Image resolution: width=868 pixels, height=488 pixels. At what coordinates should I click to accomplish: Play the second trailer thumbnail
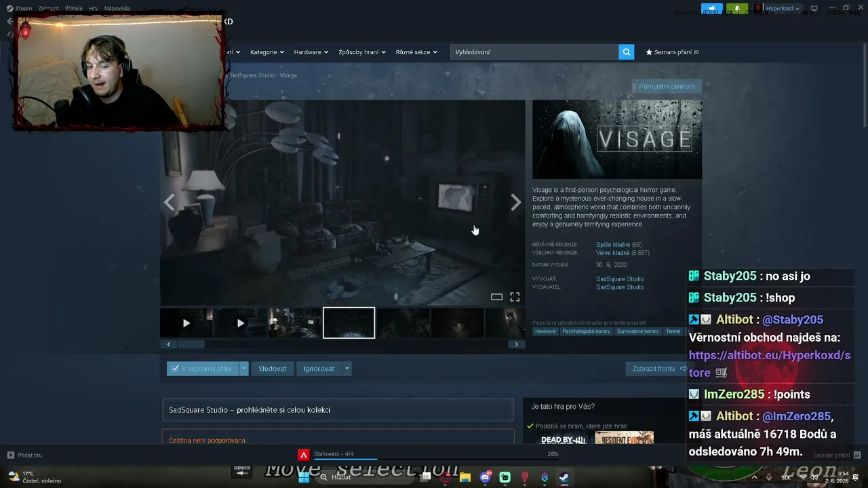[240, 323]
